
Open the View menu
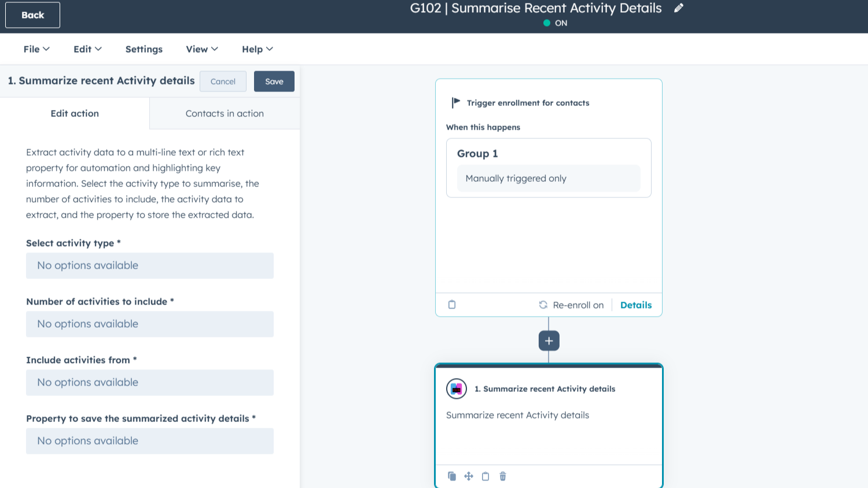(201, 49)
